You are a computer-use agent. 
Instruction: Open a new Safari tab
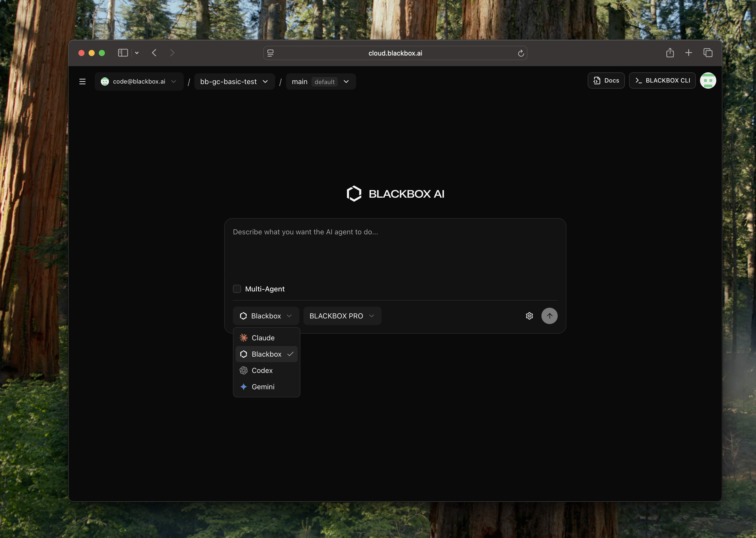(x=689, y=53)
